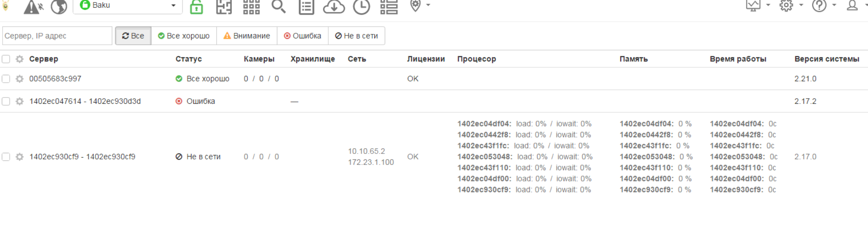Filter by 'Ошибка' status
The image size is (868, 245).
pyautogui.click(x=303, y=36)
